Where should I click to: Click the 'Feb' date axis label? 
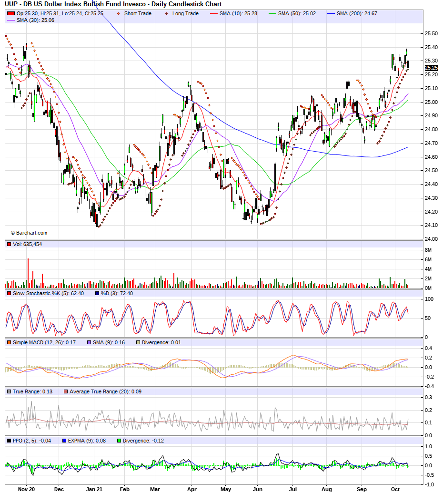click(x=124, y=490)
